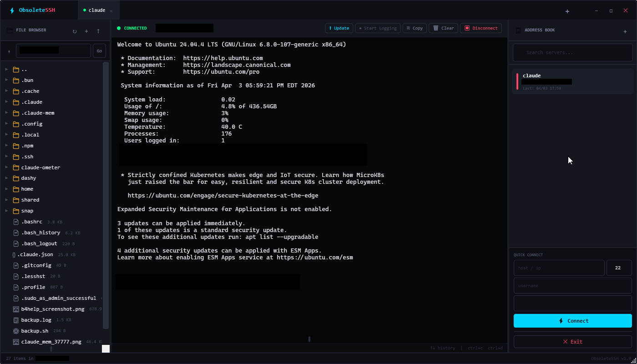Viewport: 637px width, 364px height.
Task: Click the Update button
Action: (x=339, y=28)
